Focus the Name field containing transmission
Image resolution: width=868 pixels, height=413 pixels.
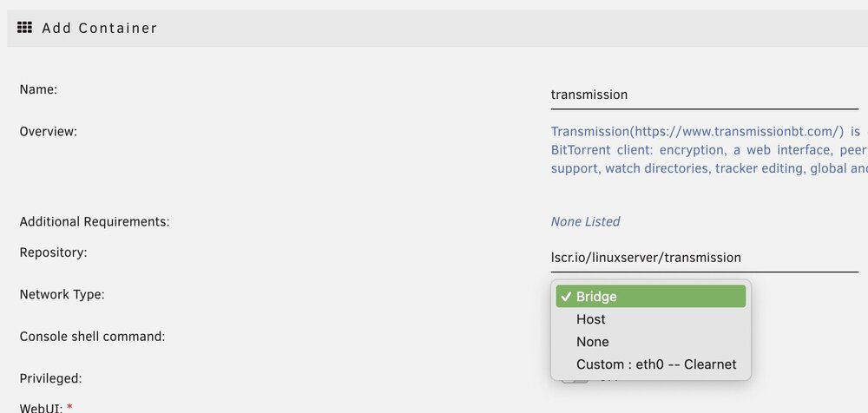click(704, 95)
